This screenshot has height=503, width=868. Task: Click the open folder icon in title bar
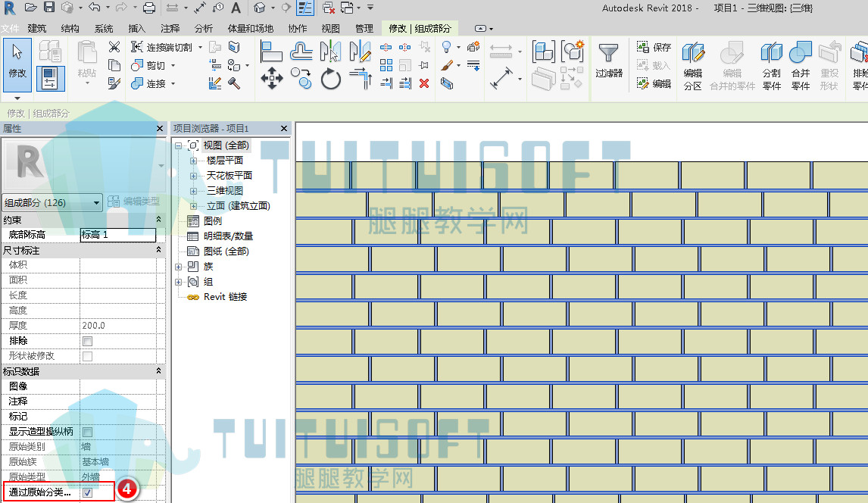pos(31,7)
